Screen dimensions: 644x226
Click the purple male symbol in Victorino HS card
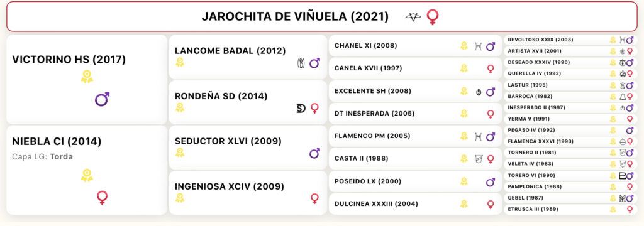[x=103, y=99]
